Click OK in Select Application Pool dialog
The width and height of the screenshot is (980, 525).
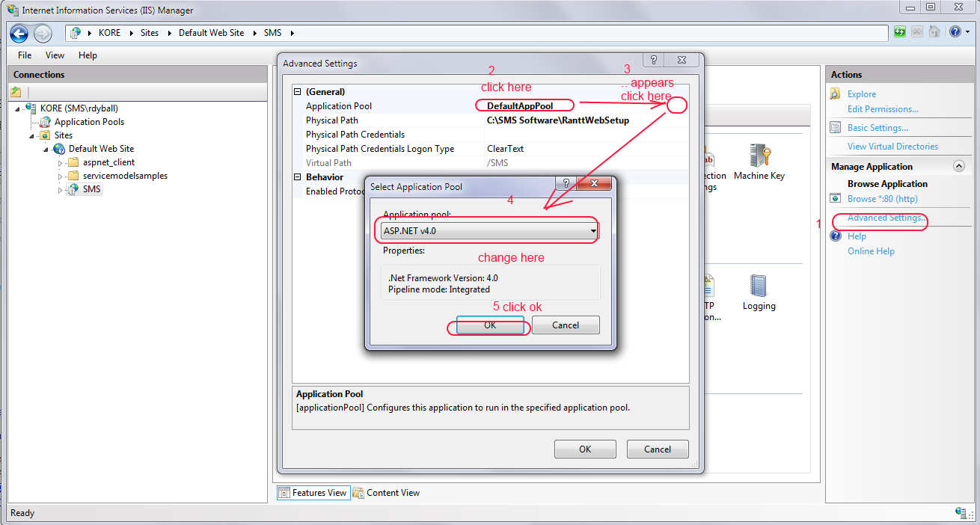489,325
